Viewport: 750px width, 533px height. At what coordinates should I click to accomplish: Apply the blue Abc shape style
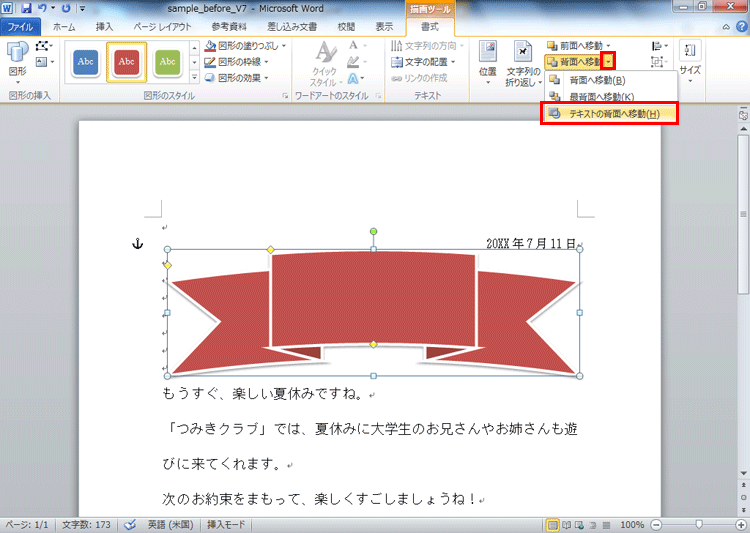[x=86, y=62]
